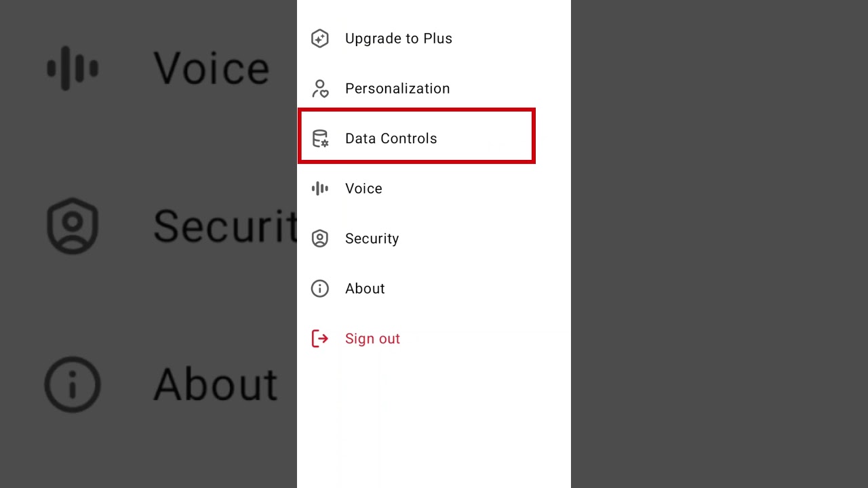Viewport: 868px width, 488px height.
Task: Go to Security settings in the menu
Action: (372, 239)
